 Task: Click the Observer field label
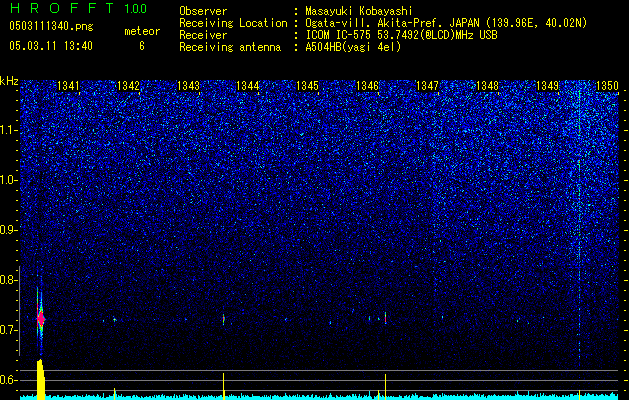click(x=203, y=11)
